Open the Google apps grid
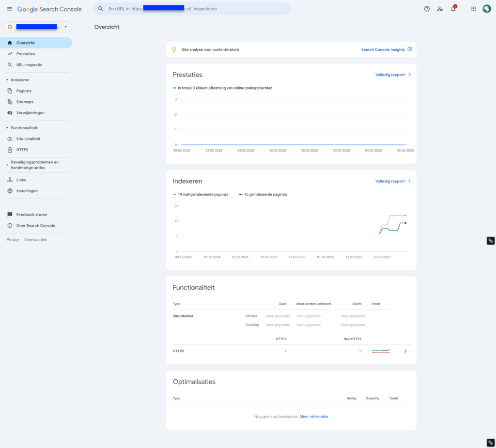Viewport: 496px width, 448px height. pos(474,9)
